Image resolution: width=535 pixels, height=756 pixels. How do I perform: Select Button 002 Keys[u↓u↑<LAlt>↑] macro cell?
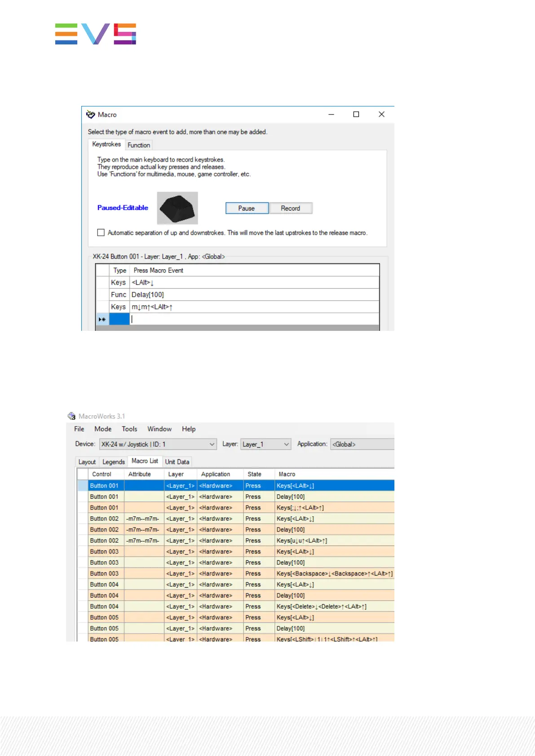pyautogui.click(x=334, y=541)
